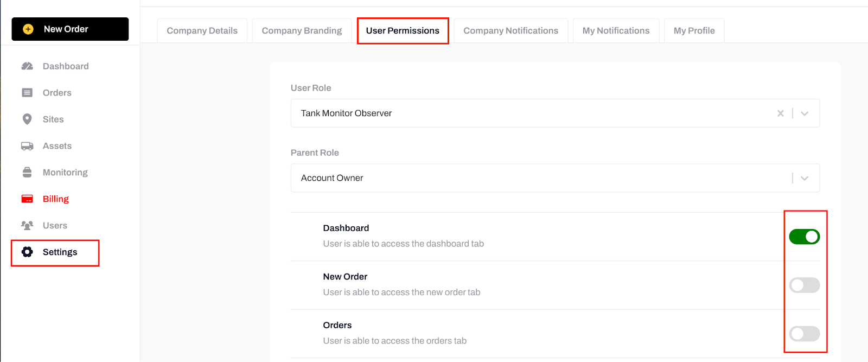This screenshot has width=868, height=362.
Task: Click the Parent Role field label
Action: click(315, 153)
